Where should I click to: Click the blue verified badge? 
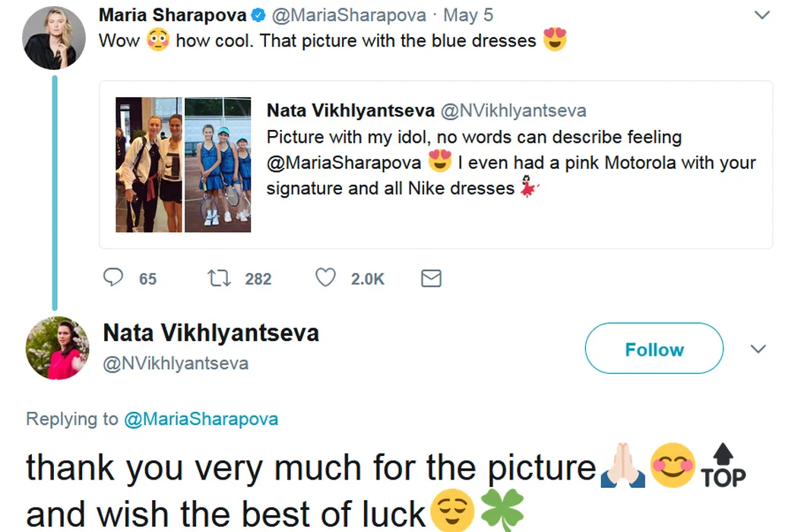coord(258,15)
